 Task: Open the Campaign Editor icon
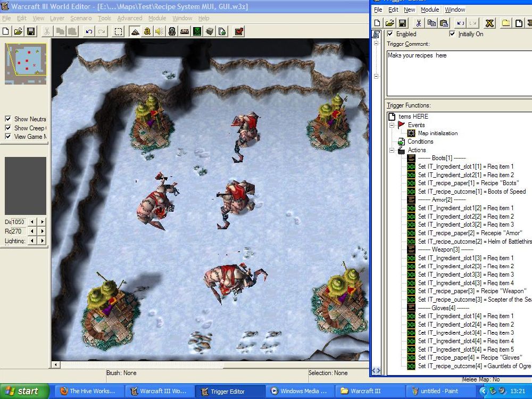(185, 31)
